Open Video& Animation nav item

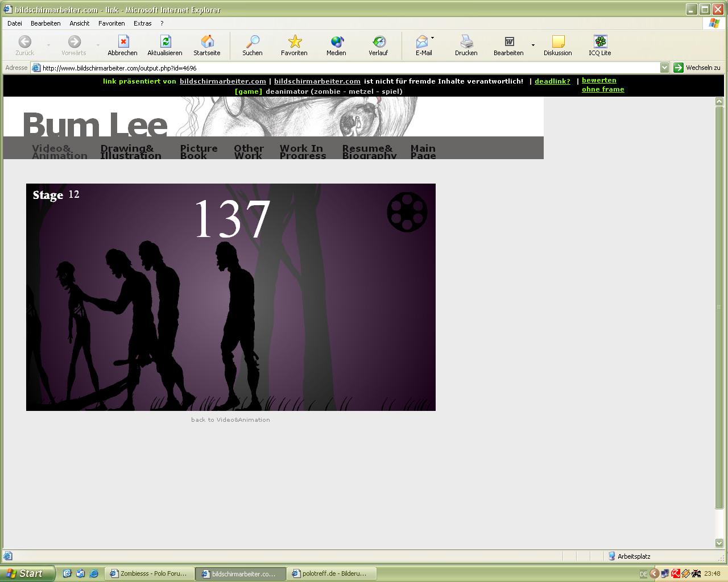tap(60, 152)
